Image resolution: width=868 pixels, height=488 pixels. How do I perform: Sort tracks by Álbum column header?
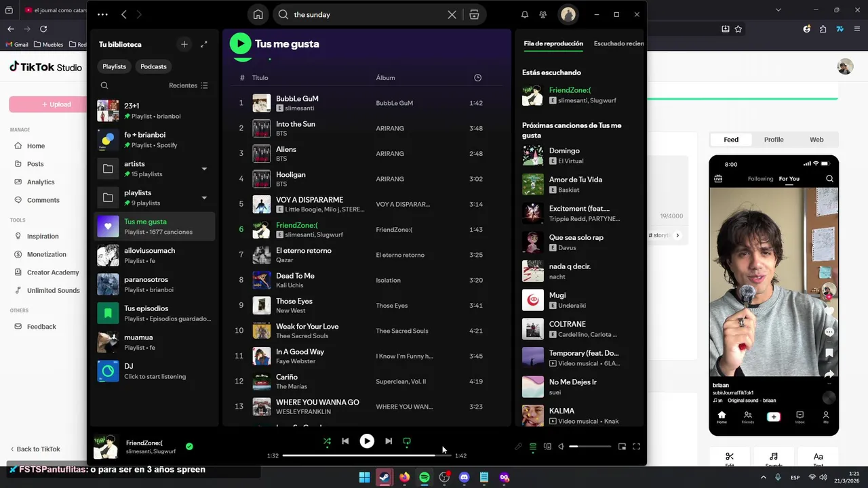tap(385, 77)
